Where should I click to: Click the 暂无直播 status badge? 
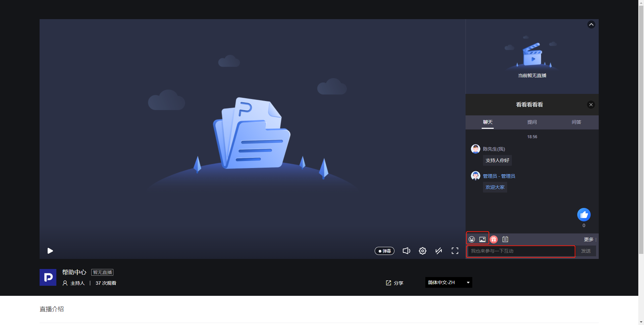tap(102, 272)
